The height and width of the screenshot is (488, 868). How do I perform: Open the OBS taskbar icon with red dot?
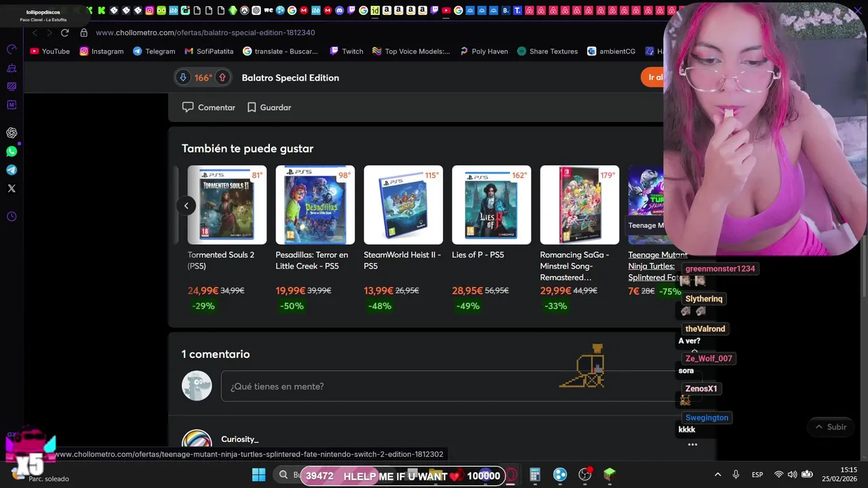(x=585, y=475)
